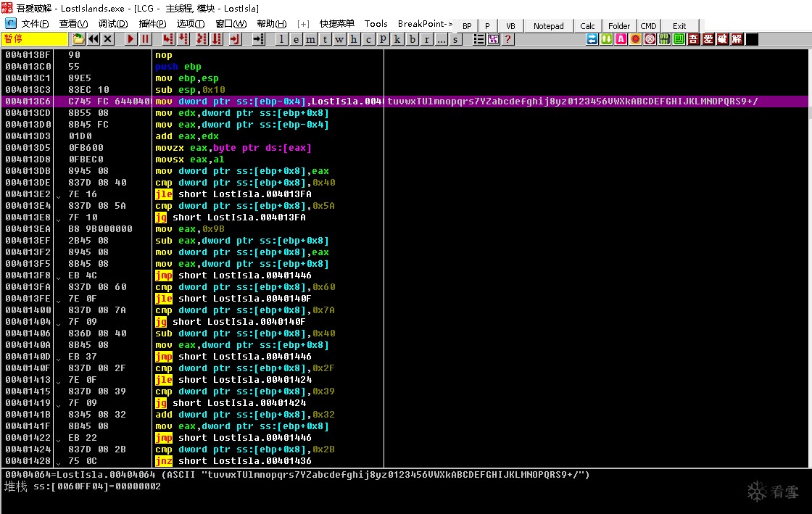This screenshot has width=812, height=514.
Task: Pause execution with red pause icon
Action: pyautogui.click(x=145, y=39)
